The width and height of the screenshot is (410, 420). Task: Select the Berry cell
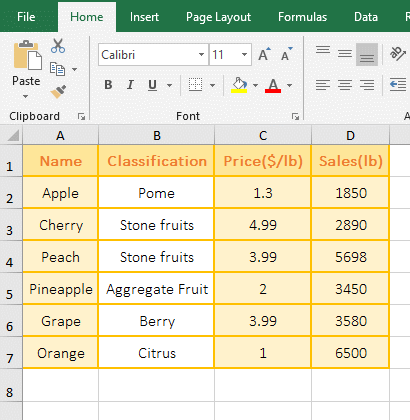pos(156,321)
